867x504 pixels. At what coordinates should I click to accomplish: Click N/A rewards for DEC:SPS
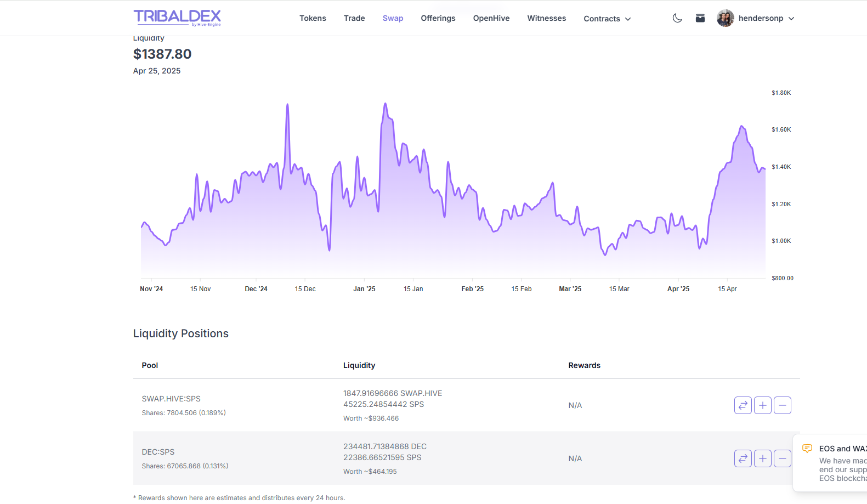pyautogui.click(x=575, y=458)
